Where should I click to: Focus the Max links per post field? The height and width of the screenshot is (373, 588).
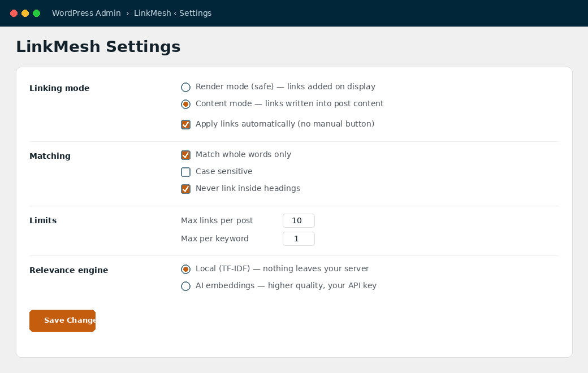[x=299, y=220]
